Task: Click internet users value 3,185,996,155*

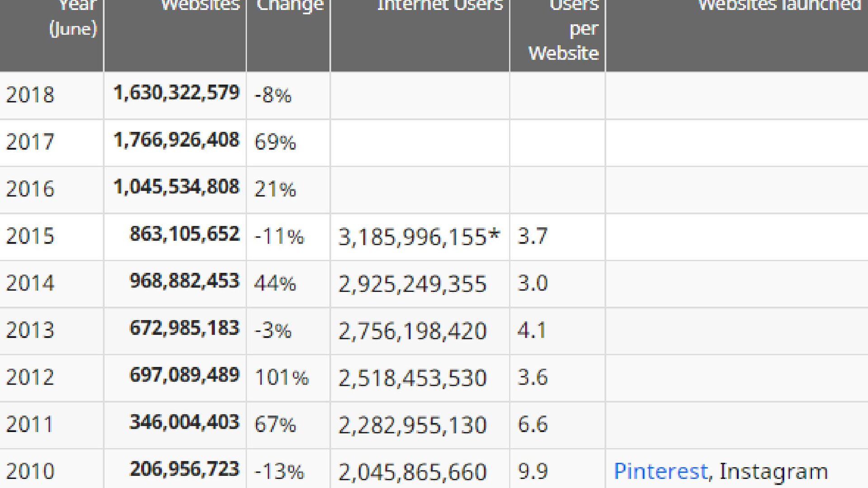Action: (x=419, y=237)
